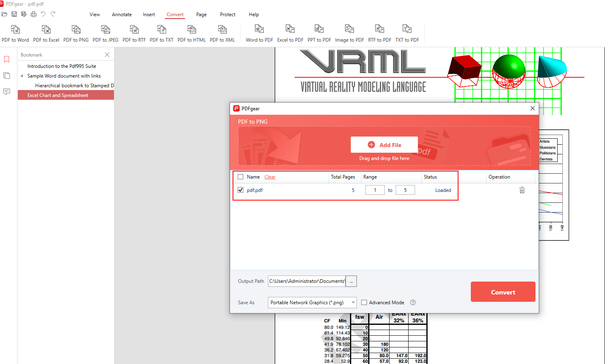Click the Save As icon in toolbar
The height and width of the screenshot is (364, 605).
24,14
